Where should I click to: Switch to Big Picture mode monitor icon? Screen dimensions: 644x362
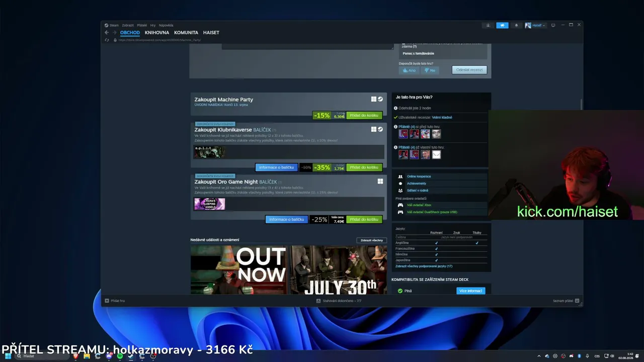(x=553, y=25)
